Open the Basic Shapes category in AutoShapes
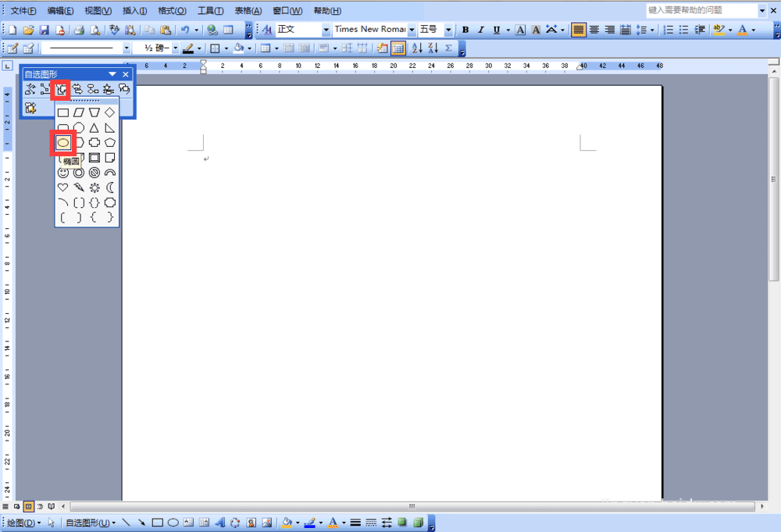Viewport: 781px width, 532px height. (61, 89)
